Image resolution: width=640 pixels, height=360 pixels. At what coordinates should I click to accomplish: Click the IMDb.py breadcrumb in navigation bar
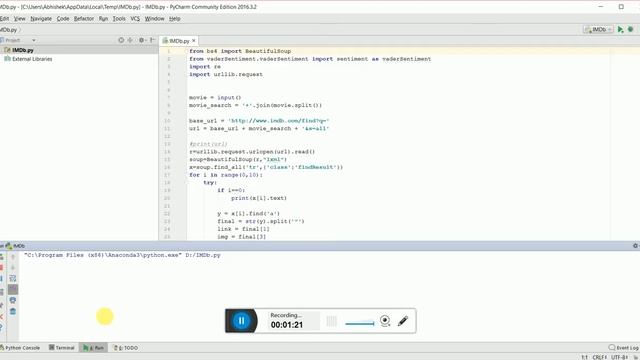coord(9,30)
